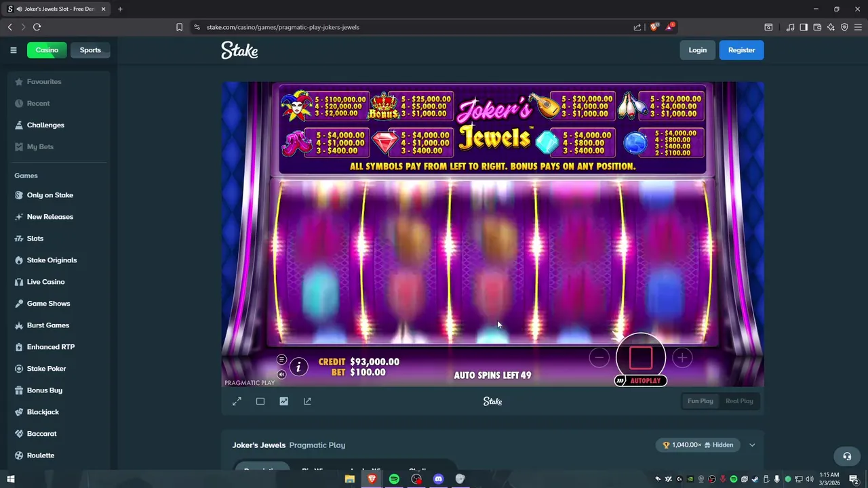
Task: Select the Casino tab
Action: (47, 50)
